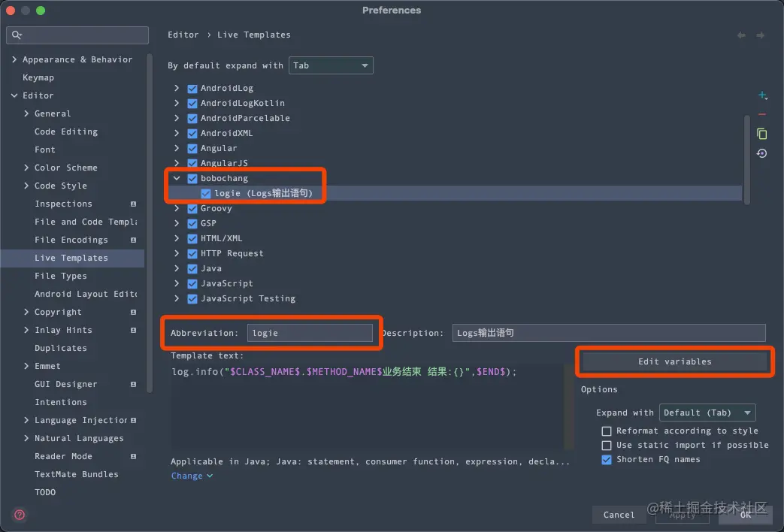Viewport: 784px width, 532px height.
Task: Disable Shorten FQ names option
Action: 607,460
